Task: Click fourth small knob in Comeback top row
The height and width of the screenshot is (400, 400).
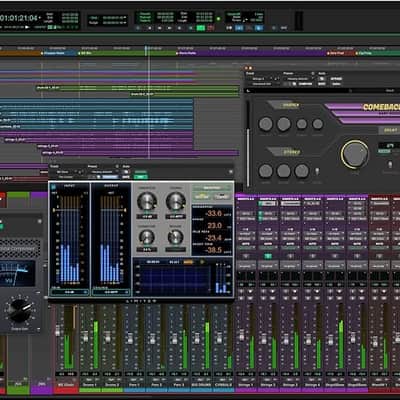Action: point(318,124)
